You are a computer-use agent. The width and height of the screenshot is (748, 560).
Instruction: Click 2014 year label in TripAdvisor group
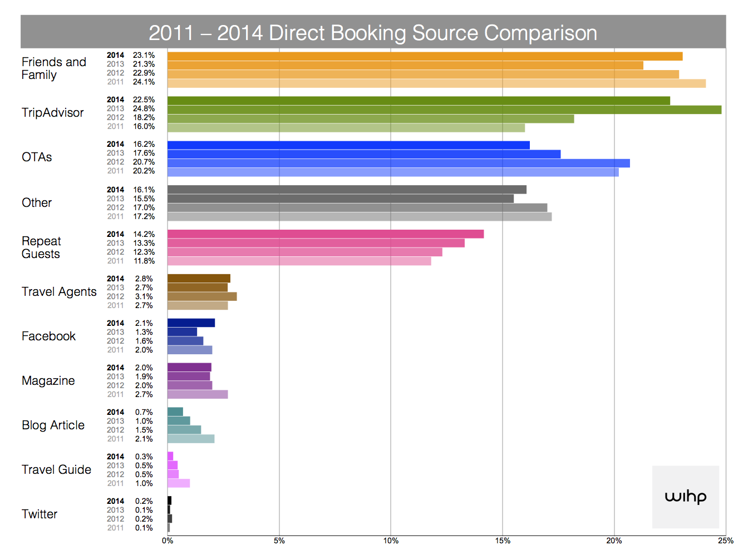pos(115,100)
